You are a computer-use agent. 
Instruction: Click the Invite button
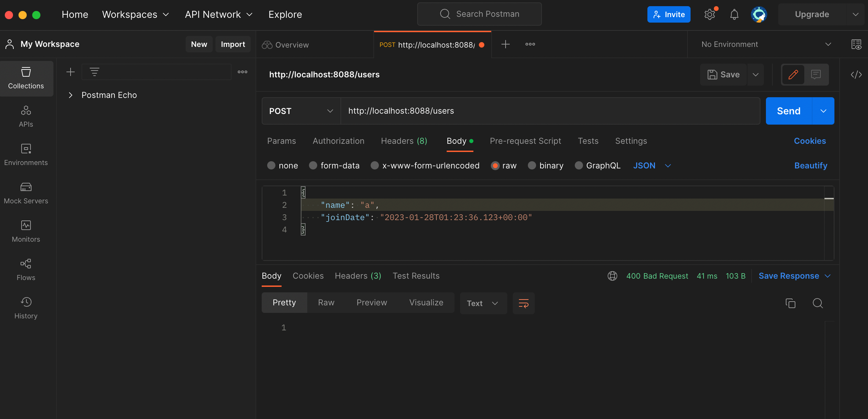pyautogui.click(x=669, y=14)
